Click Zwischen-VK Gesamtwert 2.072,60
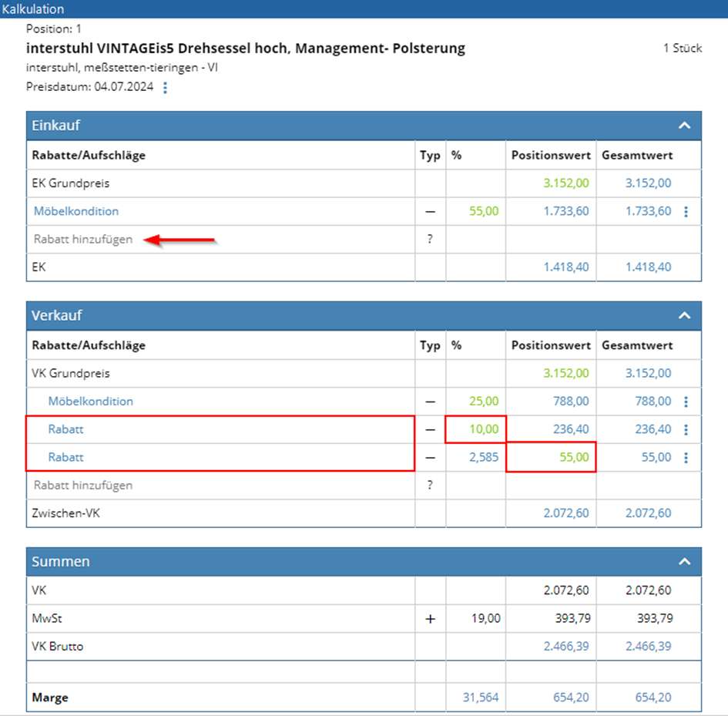 tap(648, 513)
